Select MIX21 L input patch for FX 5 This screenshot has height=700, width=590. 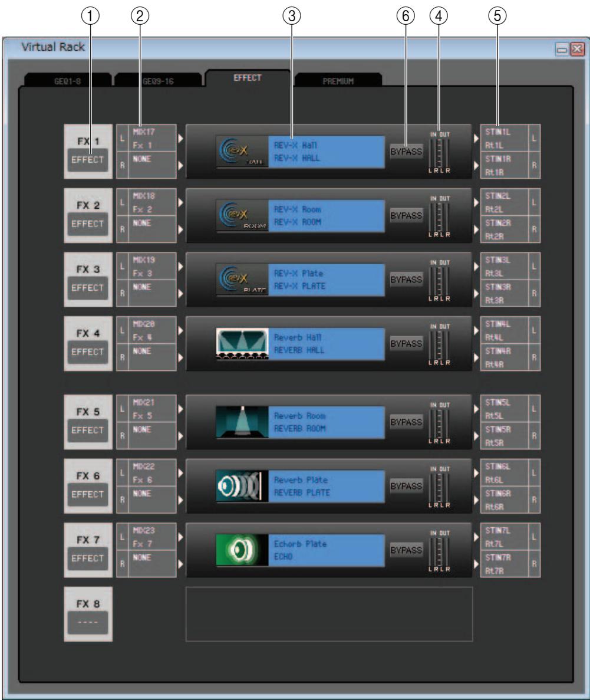[152, 409]
